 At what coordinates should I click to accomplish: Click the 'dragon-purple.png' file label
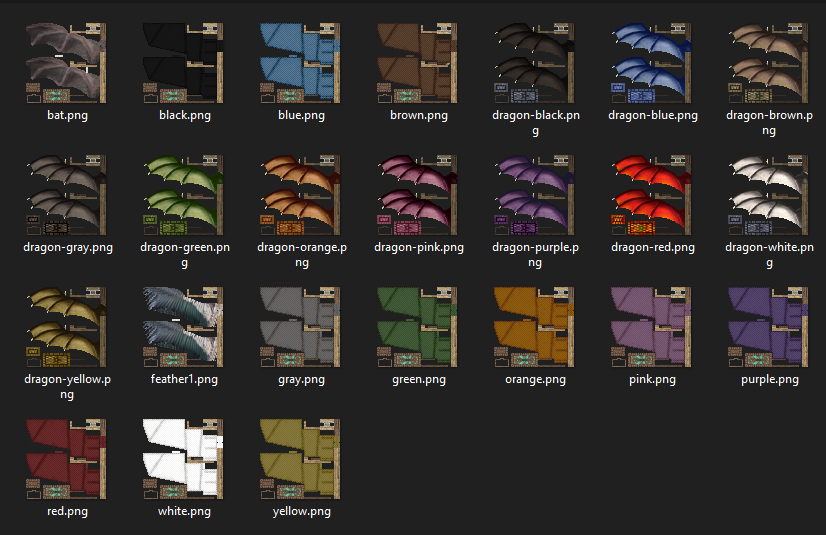pos(535,255)
